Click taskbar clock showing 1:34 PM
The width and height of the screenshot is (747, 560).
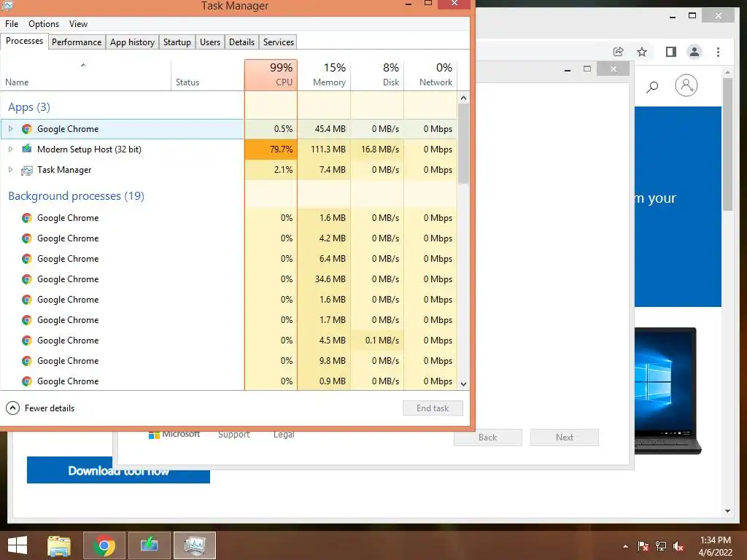(715, 545)
